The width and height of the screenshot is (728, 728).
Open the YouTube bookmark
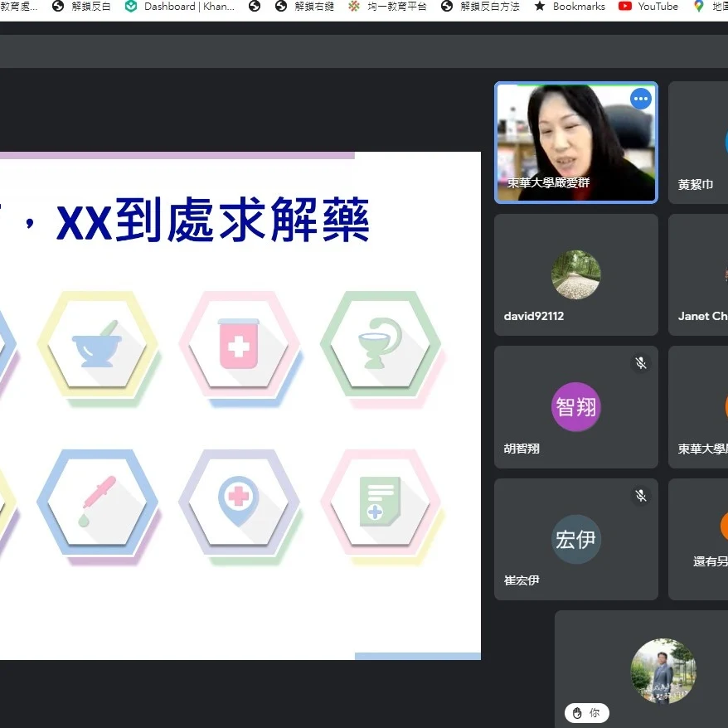point(648,7)
